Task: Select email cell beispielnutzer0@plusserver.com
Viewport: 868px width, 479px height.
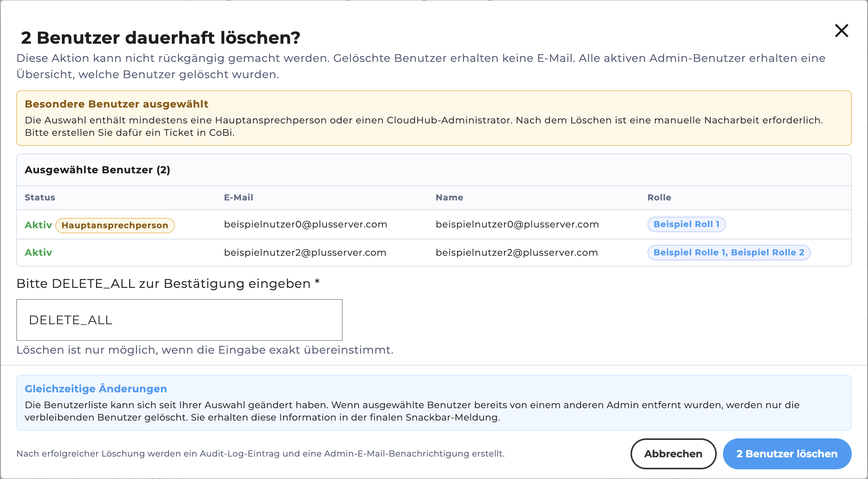Action: (x=306, y=224)
